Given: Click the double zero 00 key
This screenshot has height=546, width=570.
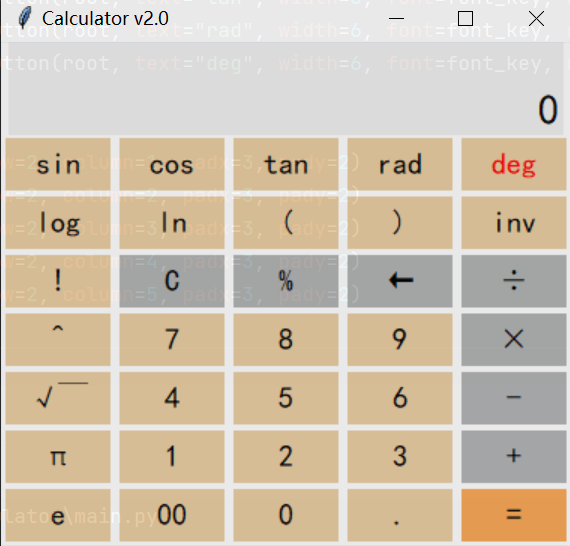Looking at the screenshot, I should (172, 515).
